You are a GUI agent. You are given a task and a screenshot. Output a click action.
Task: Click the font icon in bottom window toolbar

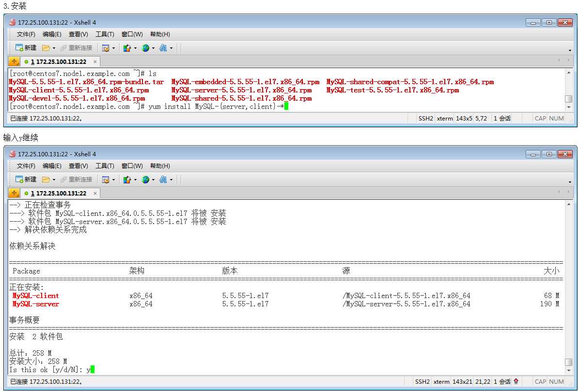click(x=163, y=180)
